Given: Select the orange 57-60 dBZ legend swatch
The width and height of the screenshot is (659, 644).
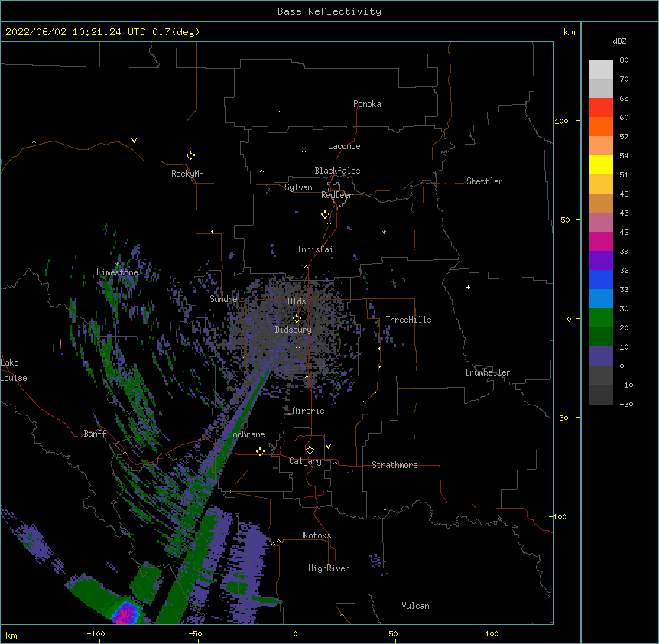Looking at the screenshot, I should pos(601,126).
